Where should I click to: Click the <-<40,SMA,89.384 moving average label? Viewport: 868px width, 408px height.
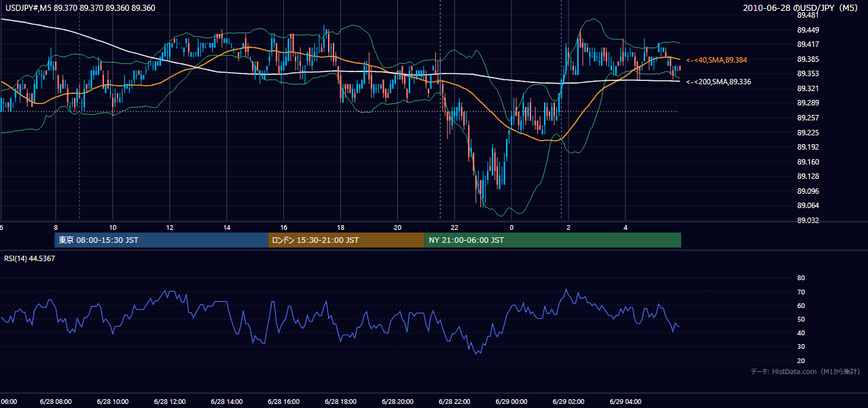717,60
